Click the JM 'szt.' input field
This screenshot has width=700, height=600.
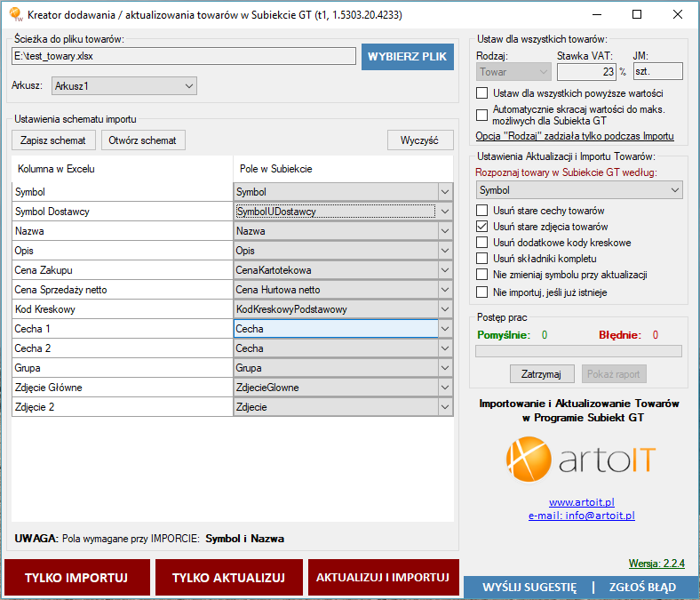(658, 71)
